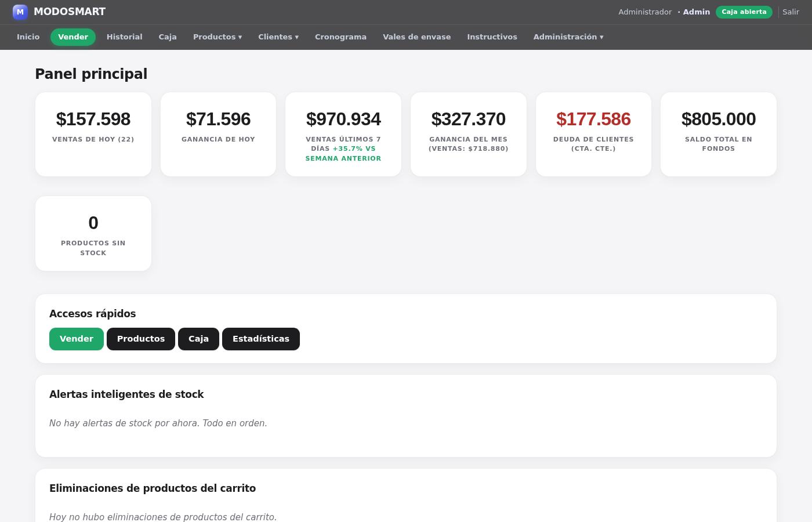Click the 'No hay alertas de stock' message
The width and height of the screenshot is (812, 522).
158,423
